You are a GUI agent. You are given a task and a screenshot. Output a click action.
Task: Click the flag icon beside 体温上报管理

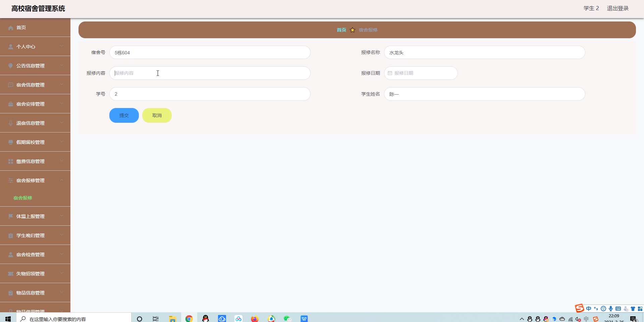click(11, 217)
